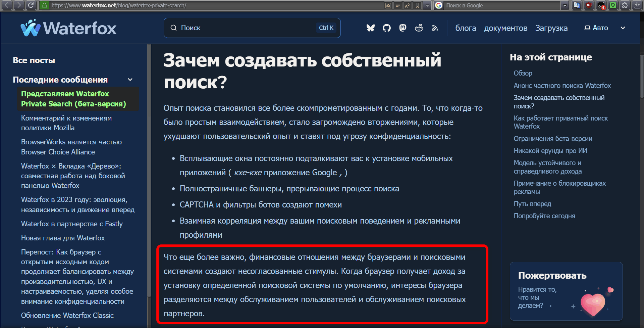The width and height of the screenshot is (644, 328).
Task: Click the Поиск search field
Action: (x=252, y=28)
